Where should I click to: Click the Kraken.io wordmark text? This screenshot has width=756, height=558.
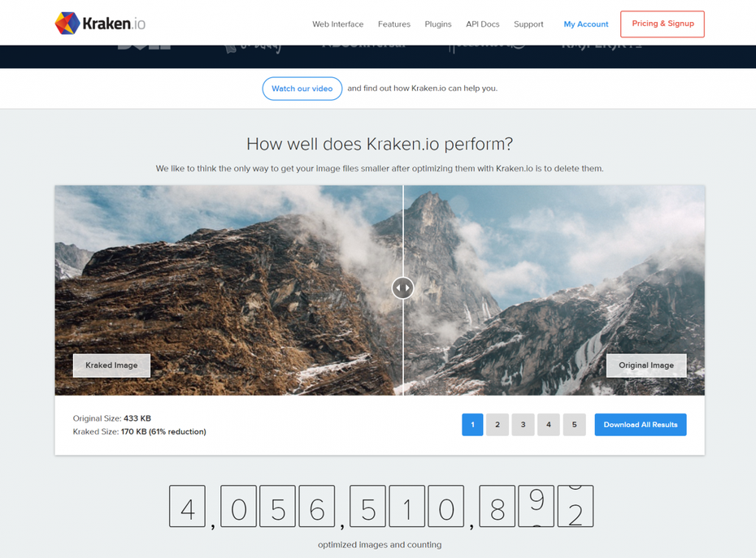tap(114, 24)
